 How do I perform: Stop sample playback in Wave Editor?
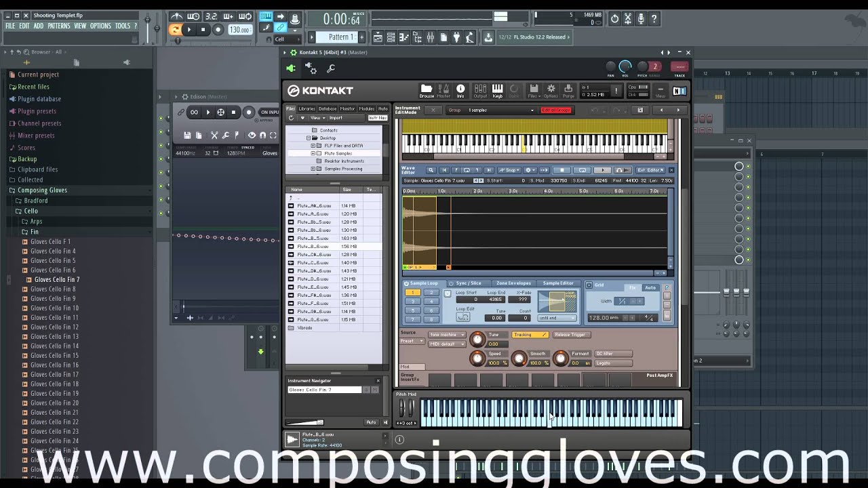pos(561,170)
